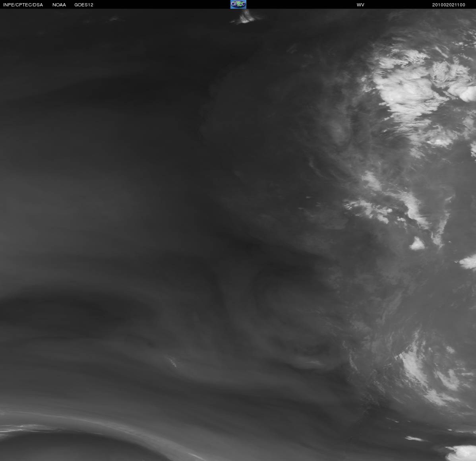476x461 pixels.
Task: Click the CPTEC logo in header
Action: click(238, 4)
